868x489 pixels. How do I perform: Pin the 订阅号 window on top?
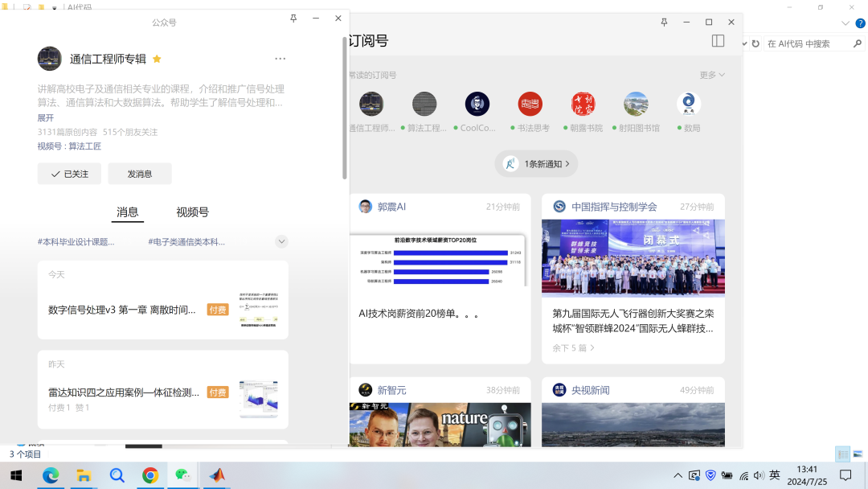(x=665, y=23)
